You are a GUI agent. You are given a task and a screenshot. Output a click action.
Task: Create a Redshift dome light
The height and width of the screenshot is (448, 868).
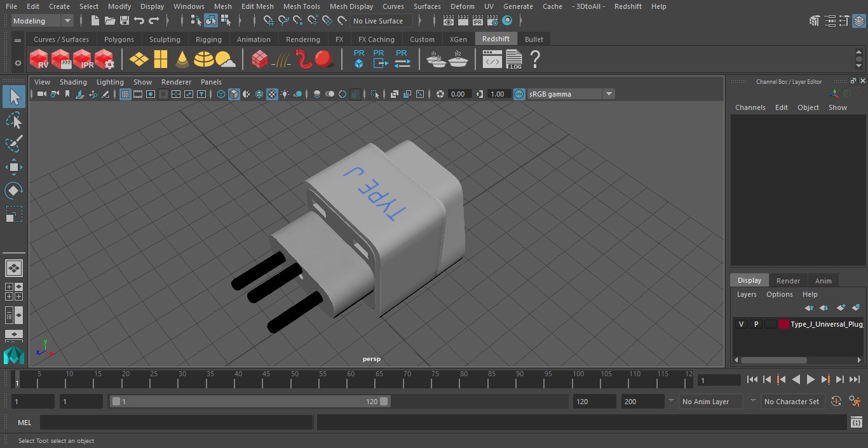click(x=203, y=59)
